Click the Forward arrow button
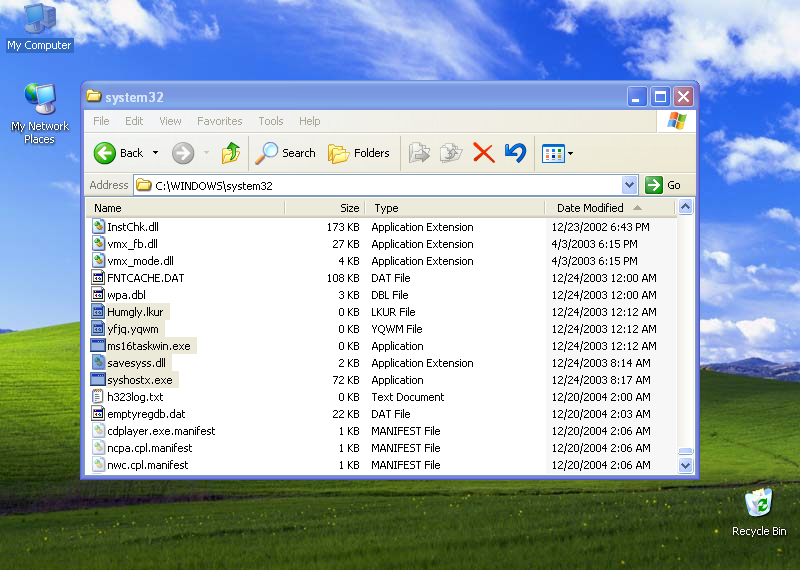 [183, 153]
